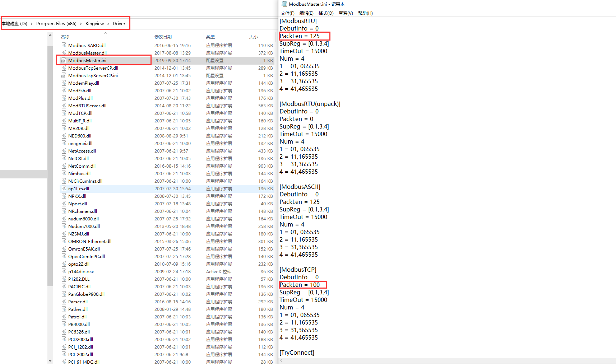
Task: Select the Nudum7000.dll file name
Action: pos(84,226)
